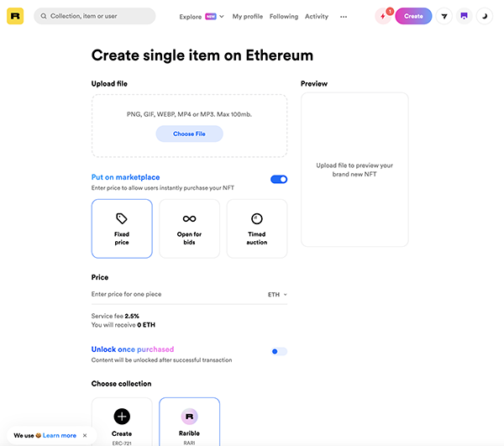The image size is (504, 446).
Task: Click the price for one piece field
Action: point(178,294)
